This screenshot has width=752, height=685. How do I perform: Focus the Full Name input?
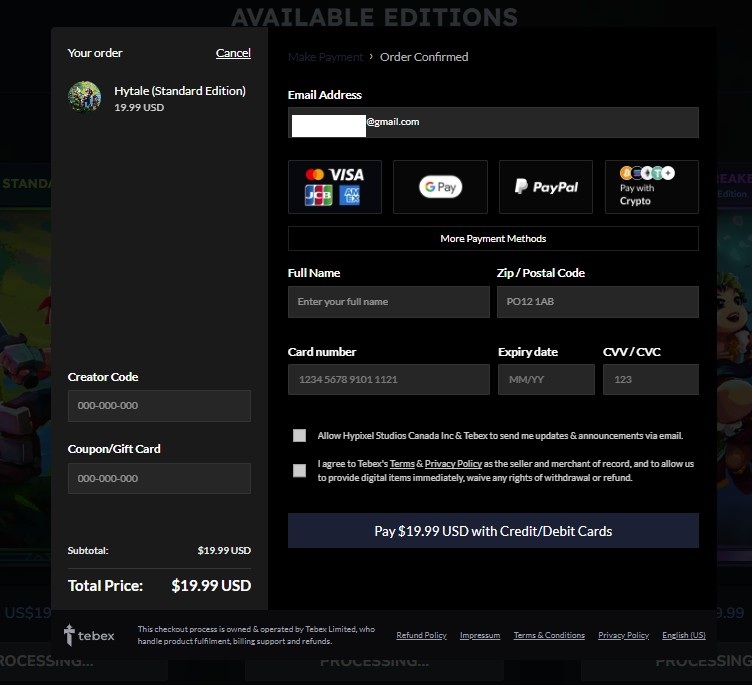coord(388,302)
